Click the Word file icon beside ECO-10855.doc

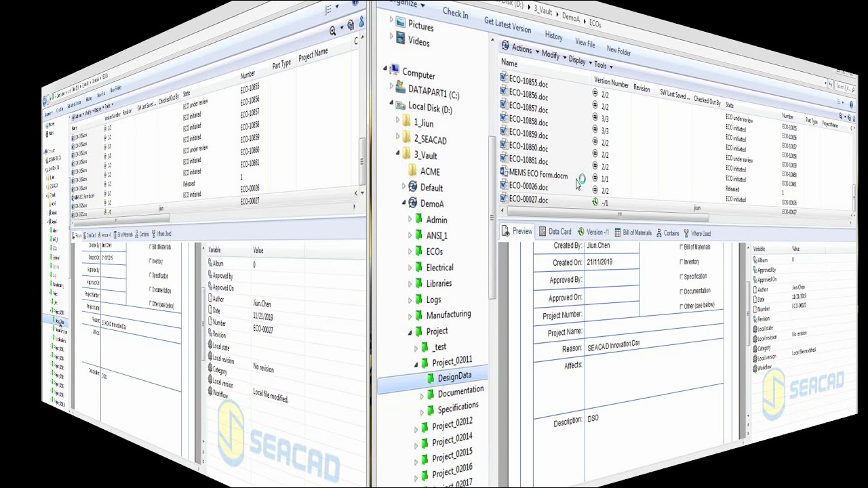(503, 78)
